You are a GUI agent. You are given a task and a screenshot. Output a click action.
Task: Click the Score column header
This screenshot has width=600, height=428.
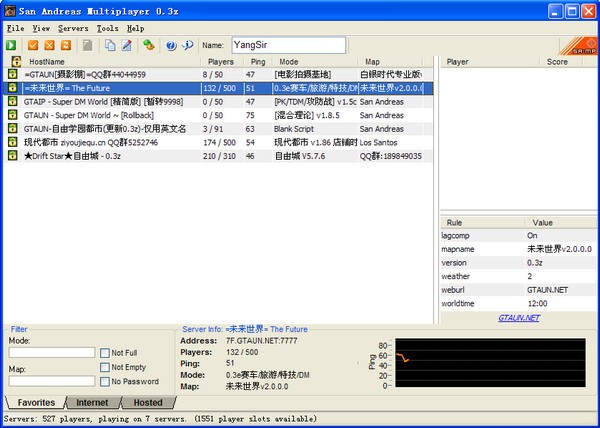pyautogui.click(x=561, y=62)
